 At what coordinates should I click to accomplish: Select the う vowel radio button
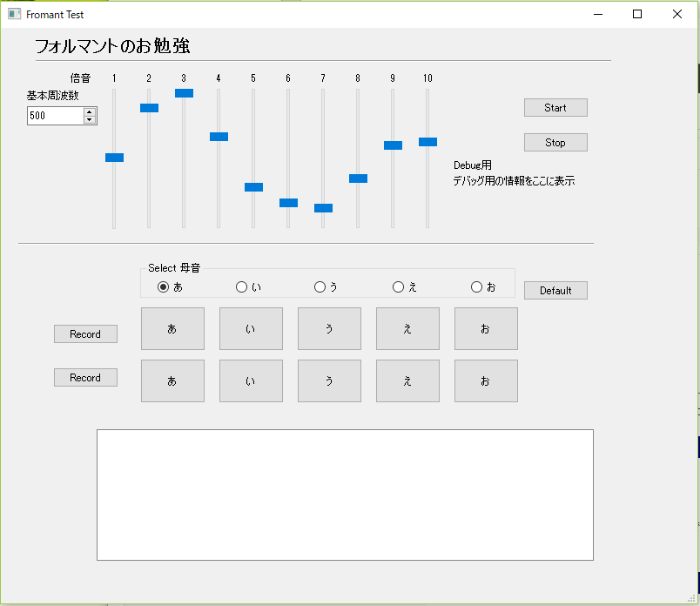point(320,286)
